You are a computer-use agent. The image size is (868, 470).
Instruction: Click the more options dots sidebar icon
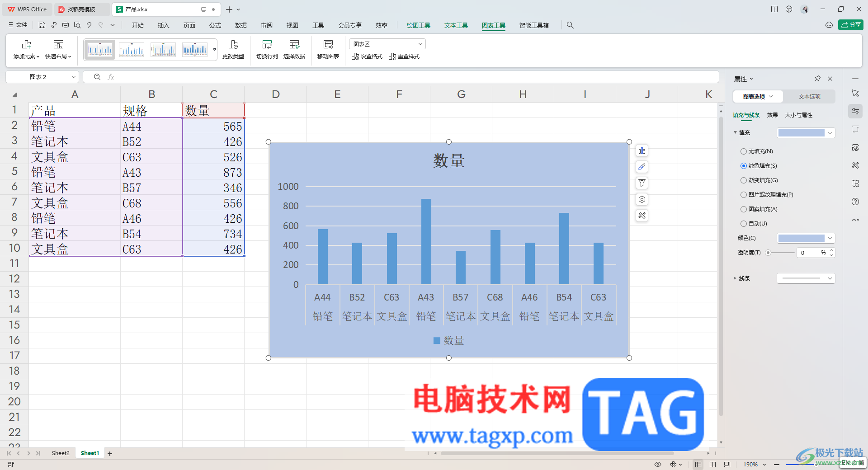[x=855, y=220]
